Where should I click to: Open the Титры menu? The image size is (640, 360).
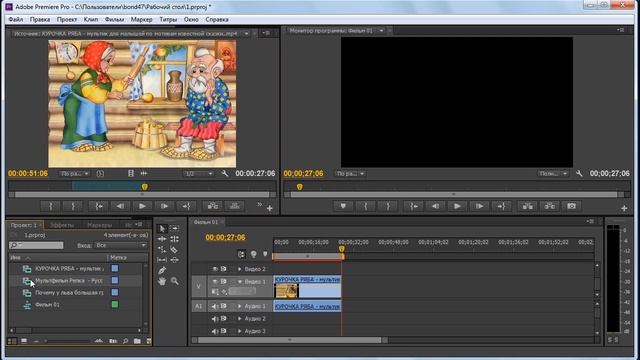(x=168, y=19)
